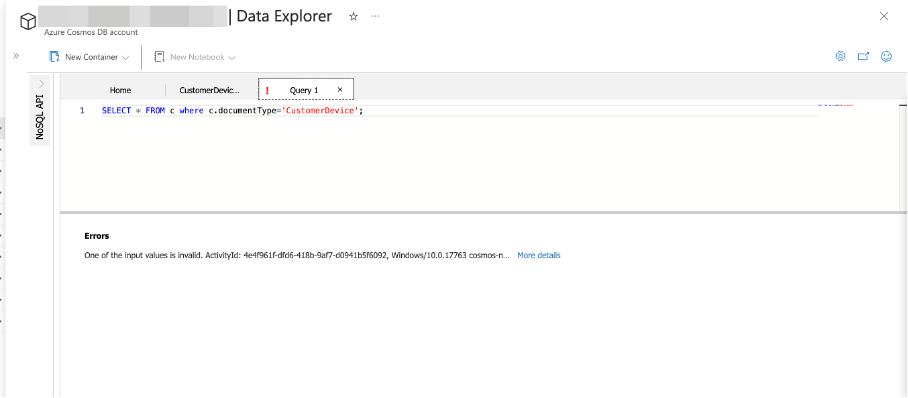Close the Data Explorer blade

point(884,16)
